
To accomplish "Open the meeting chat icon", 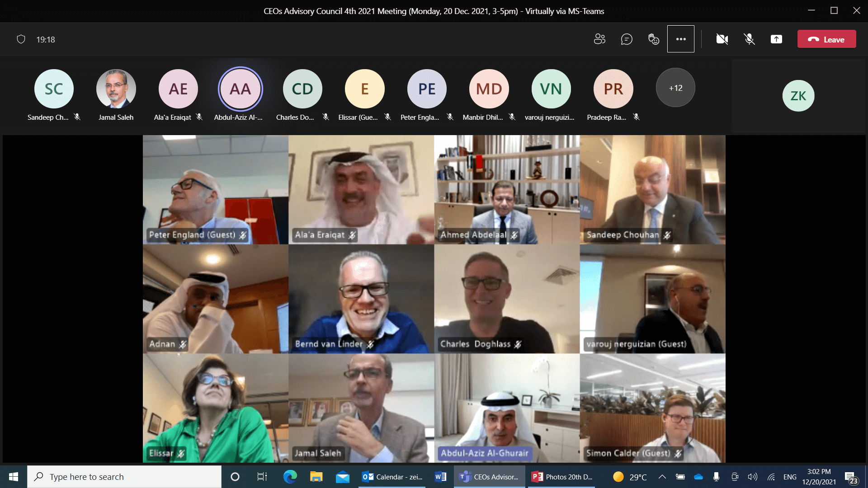I will point(627,39).
